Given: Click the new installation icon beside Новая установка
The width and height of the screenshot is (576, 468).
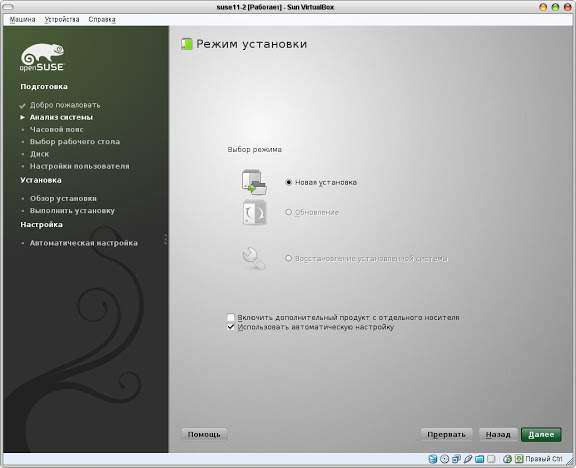Looking at the screenshot, I should pos(254,182).
